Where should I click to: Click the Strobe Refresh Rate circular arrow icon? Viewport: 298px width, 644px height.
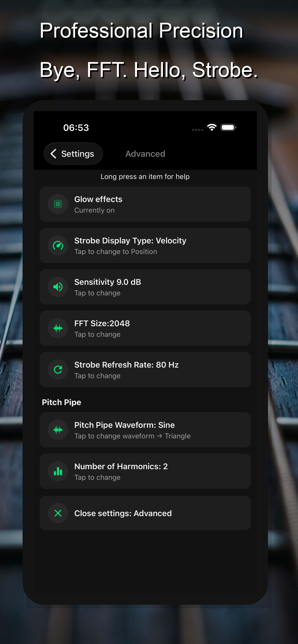pyautogui.click(x=58, y=370)
